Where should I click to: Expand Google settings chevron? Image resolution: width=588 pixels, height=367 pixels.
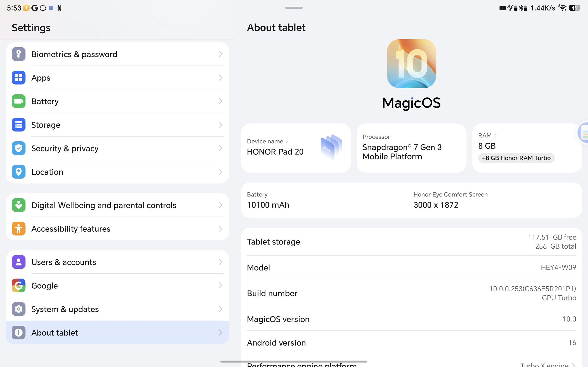click(x=220, y=286)
